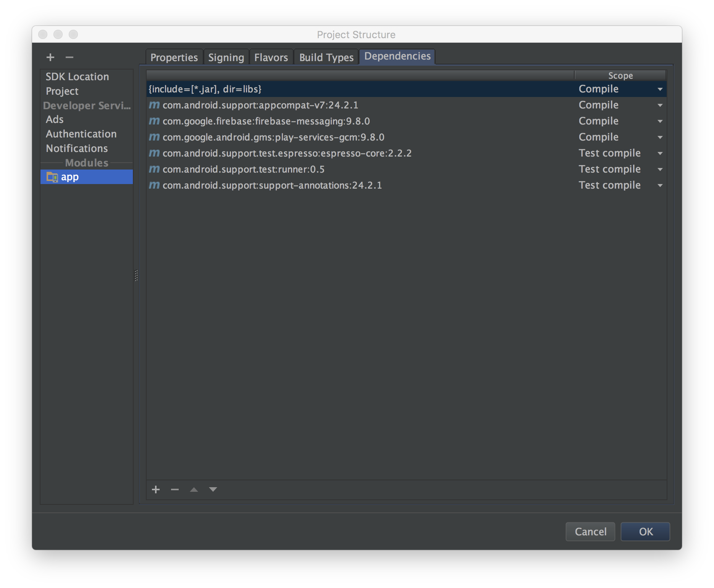Image resolution: width=714 pixels, height=588 pixels.
Task: Open the Signing tab
Action: point(226,57)
